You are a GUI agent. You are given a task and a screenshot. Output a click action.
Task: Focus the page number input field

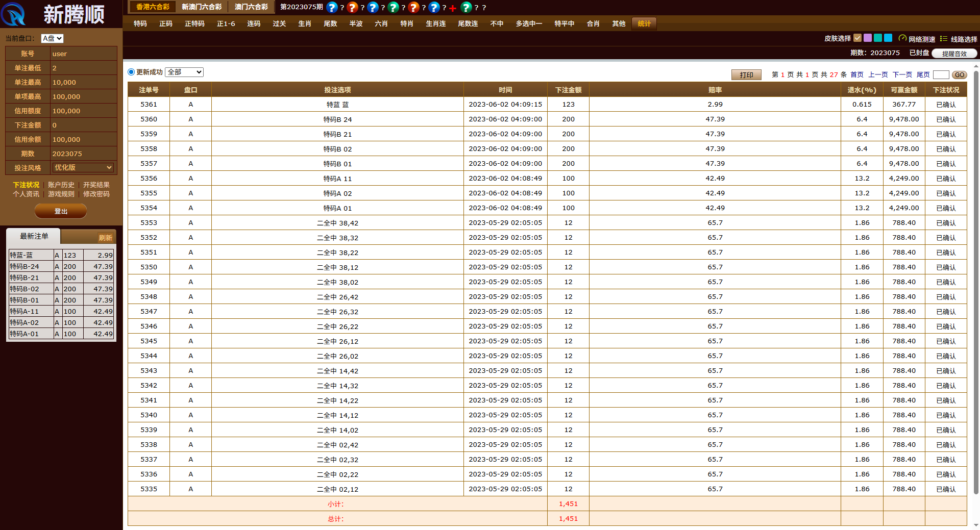tap(941, 74)
